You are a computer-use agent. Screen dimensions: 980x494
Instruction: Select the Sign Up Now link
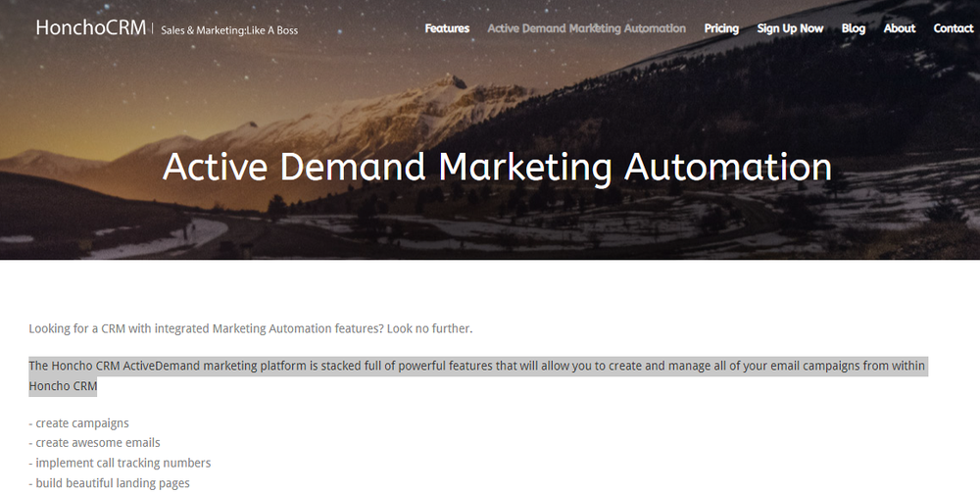tap(790, 28)
